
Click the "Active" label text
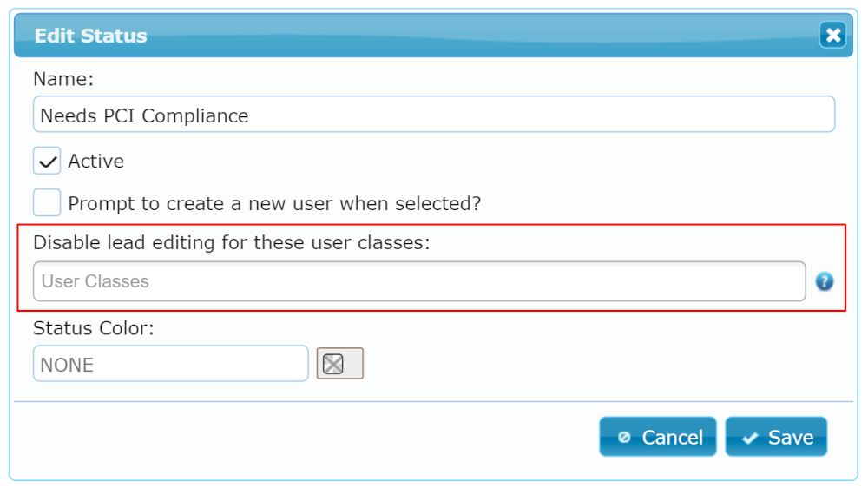tap(95, 162)
